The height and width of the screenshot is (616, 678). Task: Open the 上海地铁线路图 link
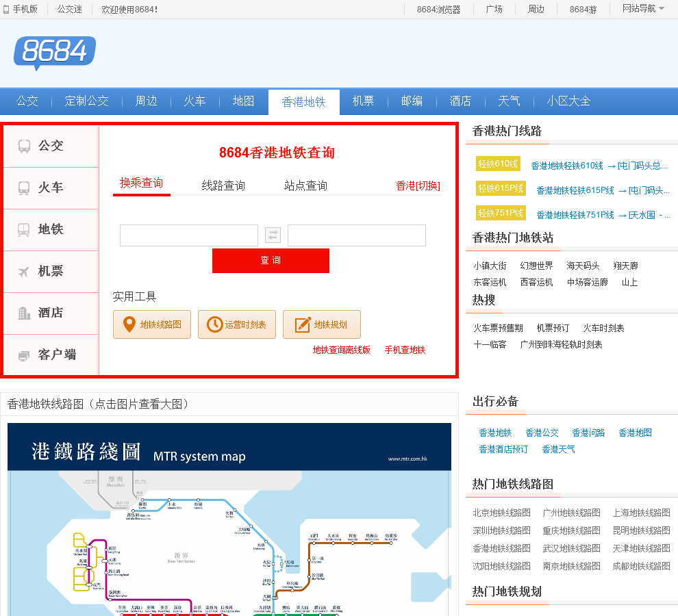click(641, 513)
